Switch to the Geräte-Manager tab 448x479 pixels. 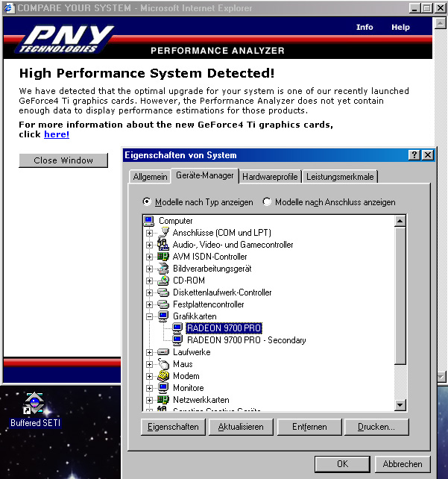click(205, 175)
